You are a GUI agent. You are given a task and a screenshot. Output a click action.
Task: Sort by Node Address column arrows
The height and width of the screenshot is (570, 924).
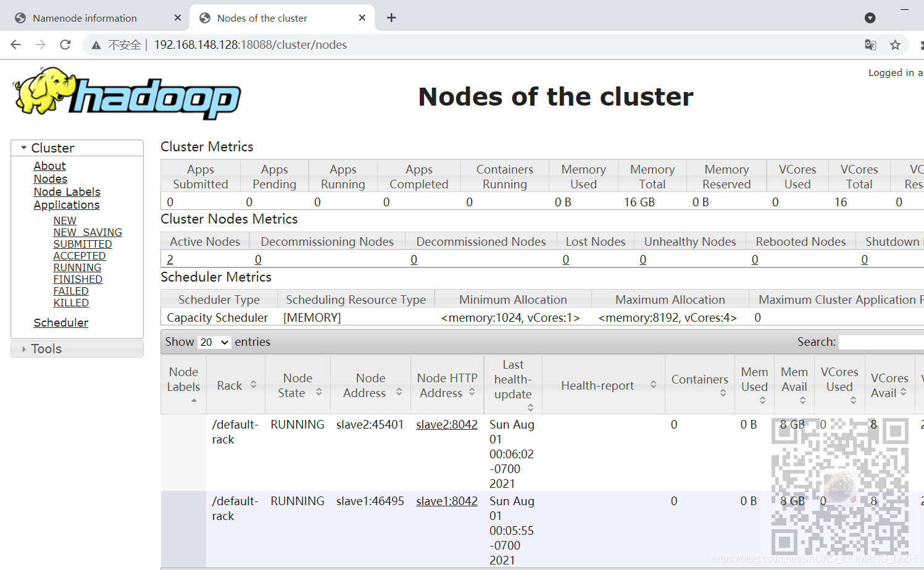(399, 392)
